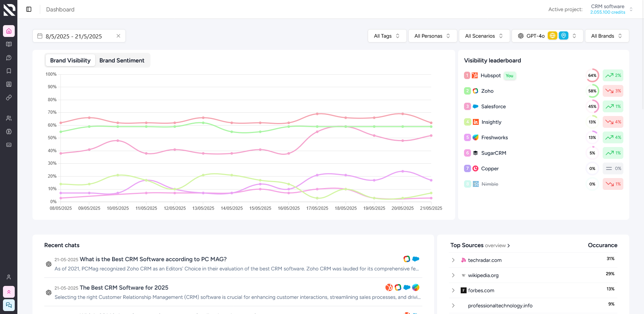Toggle Insightly brand row in leaderboard
644x314 pixels.
pos(543,122)
